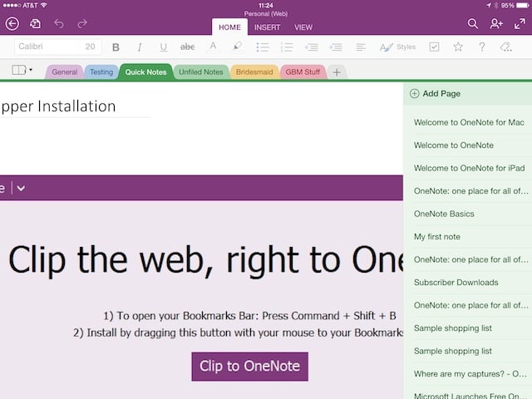Open the General section tab

pyautogui.click(x=65, y=72)
